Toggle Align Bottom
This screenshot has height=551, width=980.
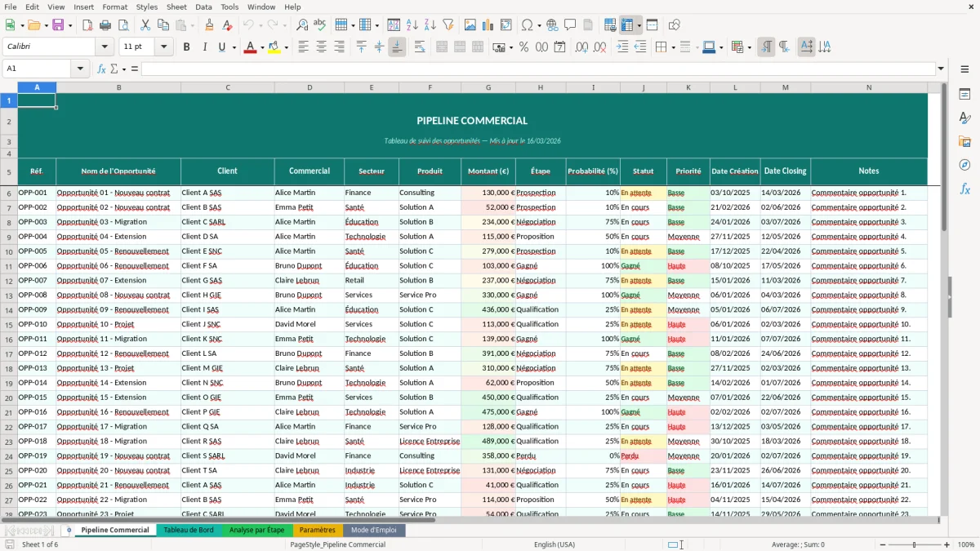[397, 47]
